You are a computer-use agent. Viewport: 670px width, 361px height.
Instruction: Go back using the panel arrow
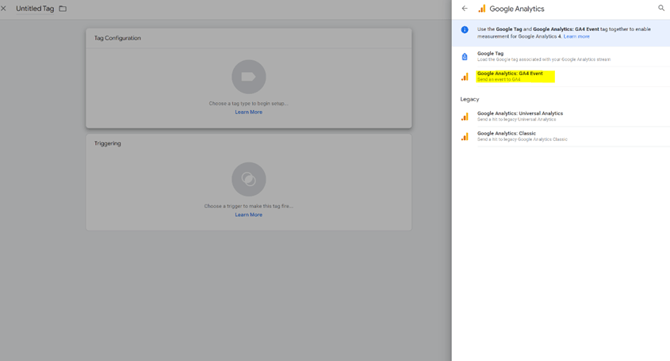click(464, 9)
